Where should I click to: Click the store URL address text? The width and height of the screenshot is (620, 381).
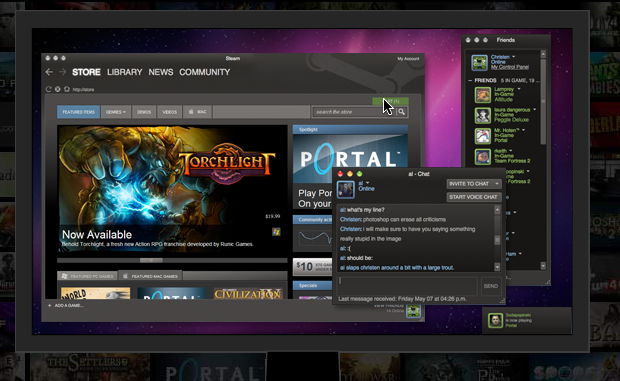coord(83,89)
